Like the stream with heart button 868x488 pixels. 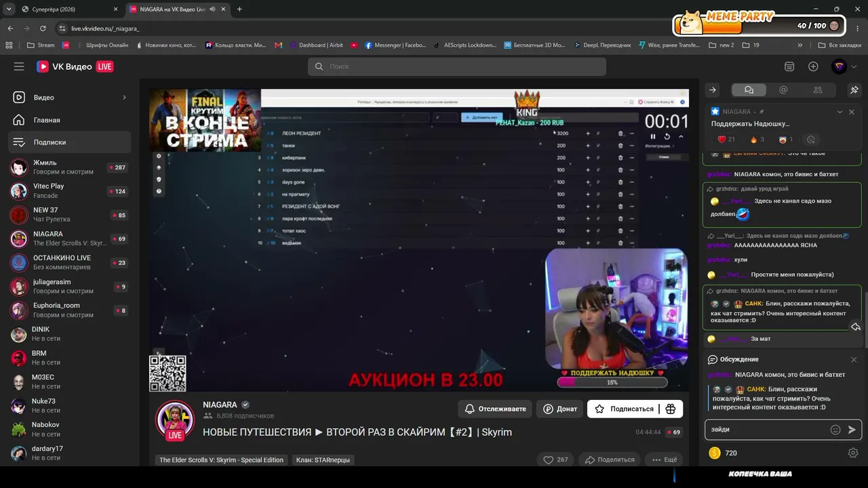coord(555,460)
